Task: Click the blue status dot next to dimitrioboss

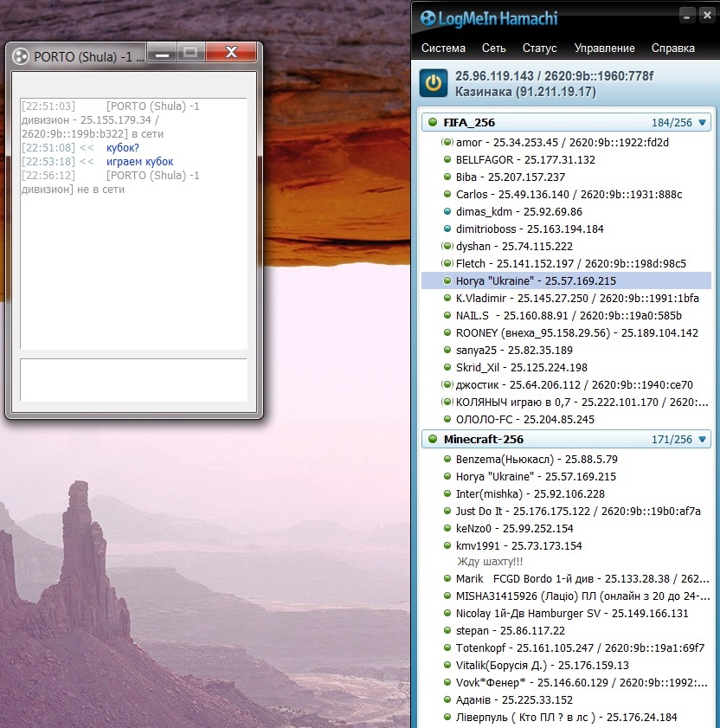Action: point(447,229)
